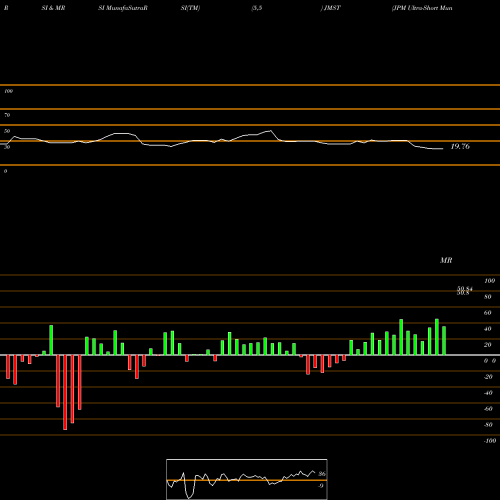
Task: Click the MR axis label '-100'
Action: [x=489, y=441]
